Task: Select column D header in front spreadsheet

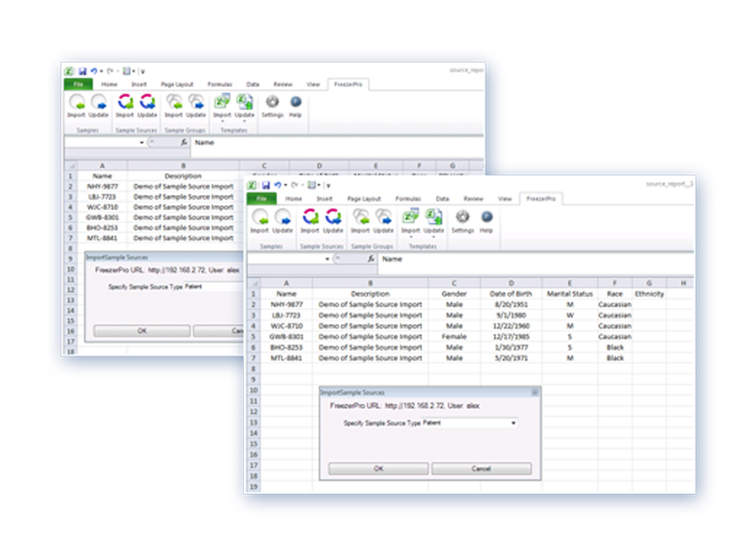Action: point(511,283)
